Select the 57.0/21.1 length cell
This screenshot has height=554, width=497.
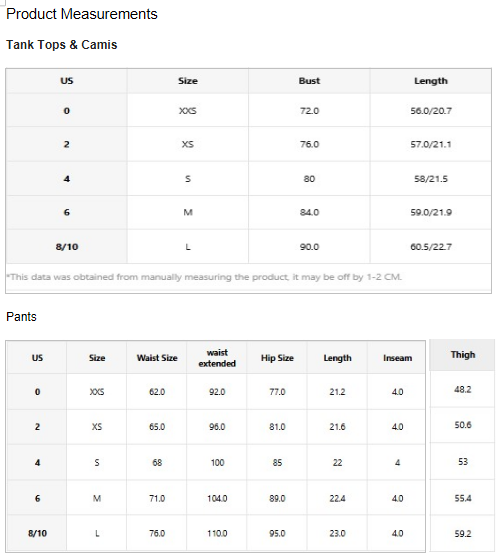click(x=431, y=144)
